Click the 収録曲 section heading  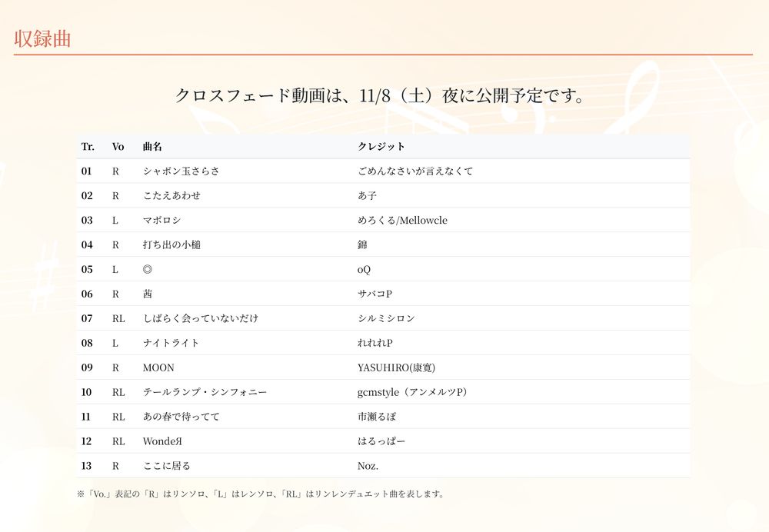coord(42,38)
